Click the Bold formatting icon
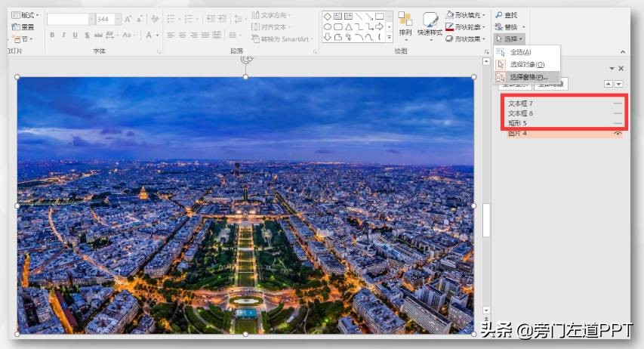The image size is (644, 349). (52, 35)
